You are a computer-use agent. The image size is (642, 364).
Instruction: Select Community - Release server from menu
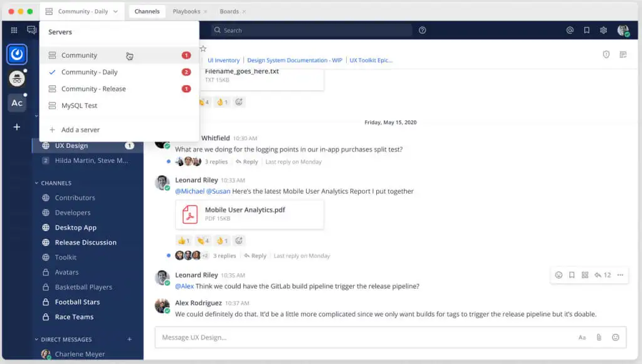coord(93,89)
